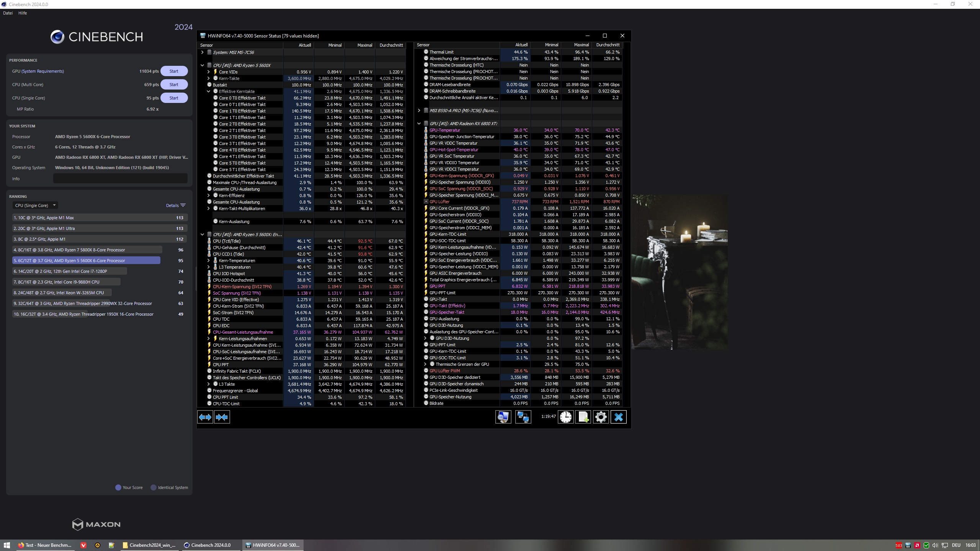Reset sensor statistics with the clock icon

click(565, 417)
